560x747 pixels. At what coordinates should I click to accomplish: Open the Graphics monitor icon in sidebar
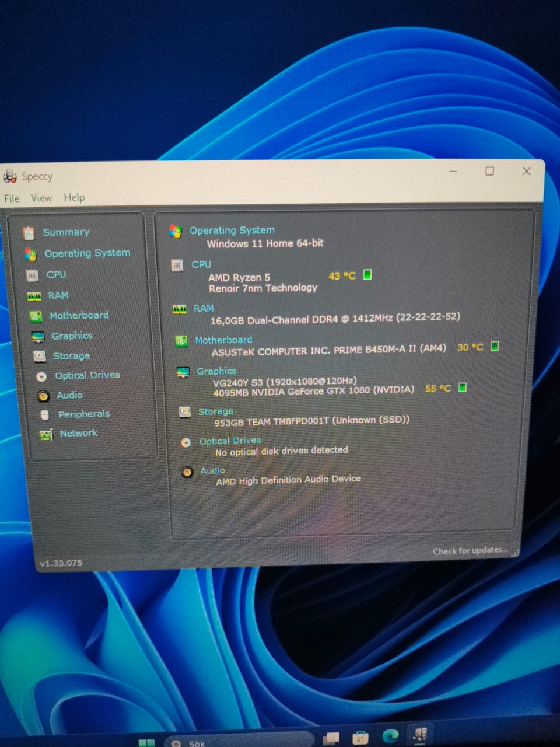(x=38, y=337)
